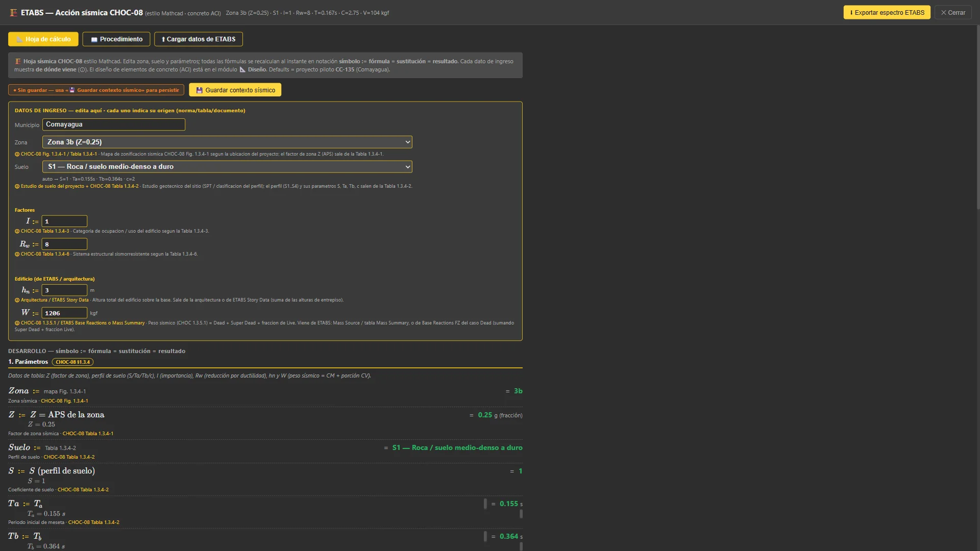Viewport: 980px width, 551px height.
Task: Click the page vertical scrollbar on right edge
Action: [977, 117]
